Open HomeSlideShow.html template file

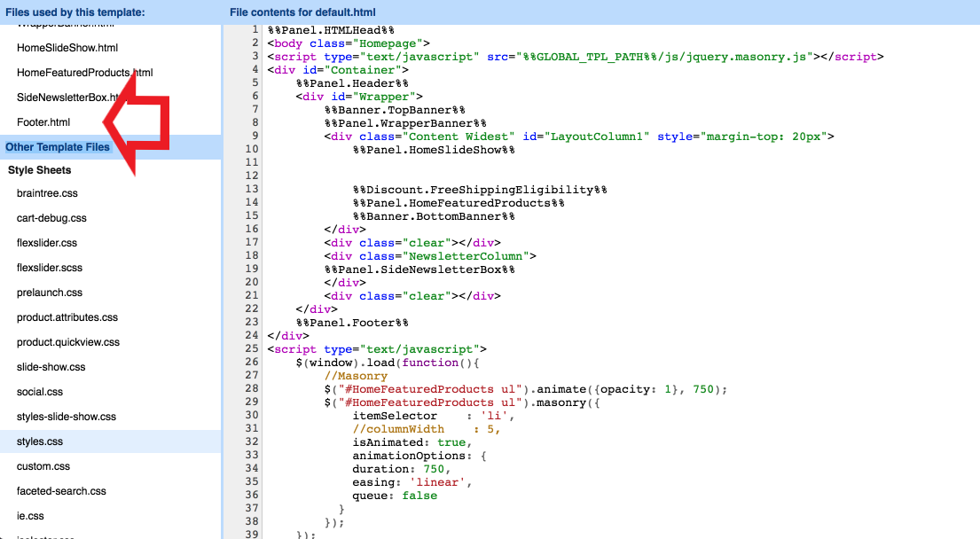(67, 48)
